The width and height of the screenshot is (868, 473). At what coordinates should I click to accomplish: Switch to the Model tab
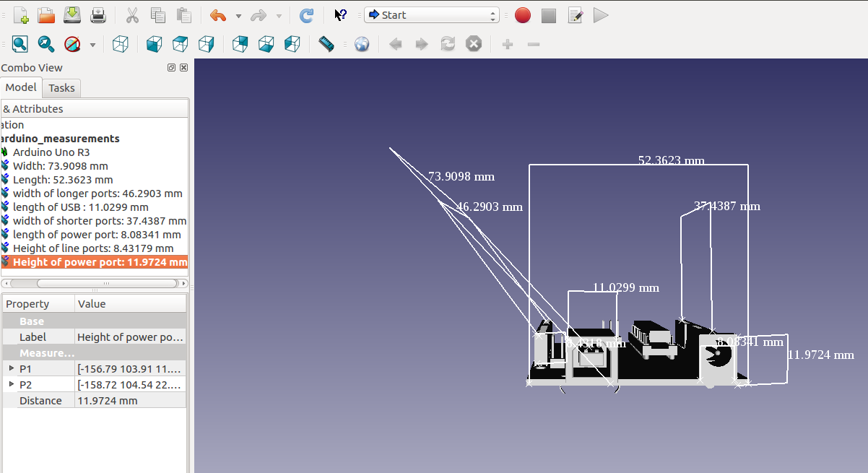click(x=21, y=87)
